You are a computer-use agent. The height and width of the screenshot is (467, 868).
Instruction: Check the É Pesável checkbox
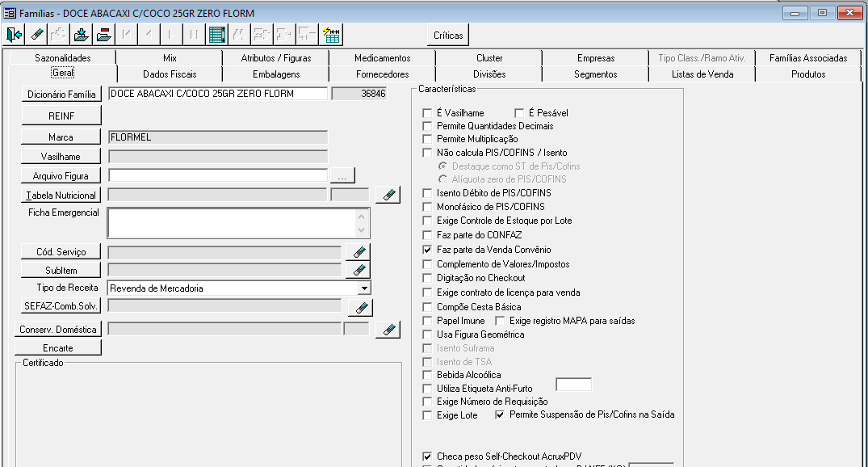coord(519,113)
